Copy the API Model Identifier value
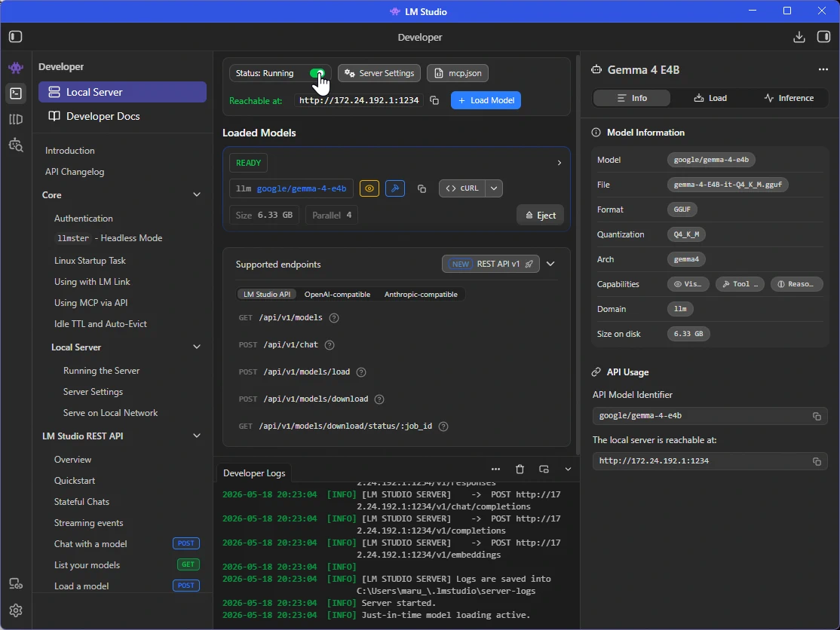Image resolution: width=840 pixels, height=630 pixels. click(x=817, y=416)
